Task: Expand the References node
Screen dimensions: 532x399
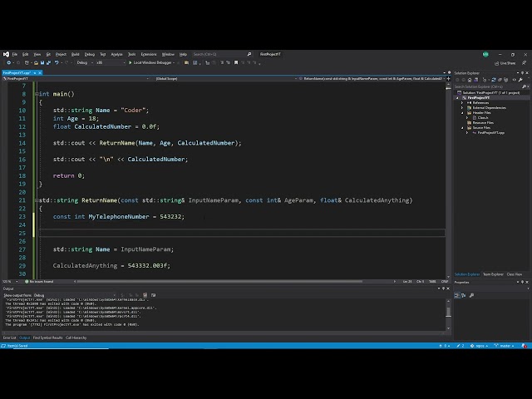Action: tap(462, 103)
